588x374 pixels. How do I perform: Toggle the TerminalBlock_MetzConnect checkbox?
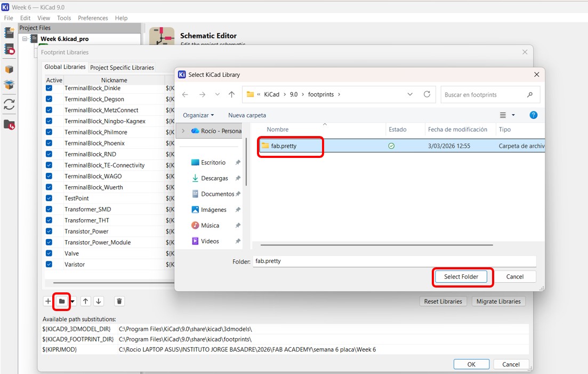[49, 110]
